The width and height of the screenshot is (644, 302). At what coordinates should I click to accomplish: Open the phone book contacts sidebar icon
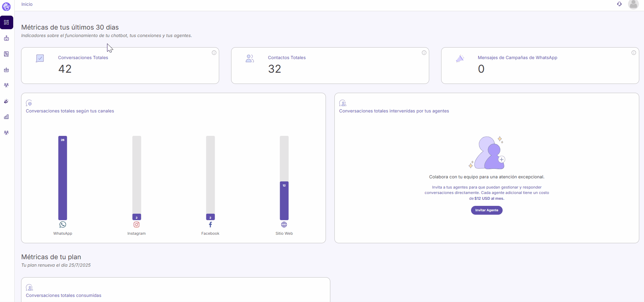tap(6, 54)
